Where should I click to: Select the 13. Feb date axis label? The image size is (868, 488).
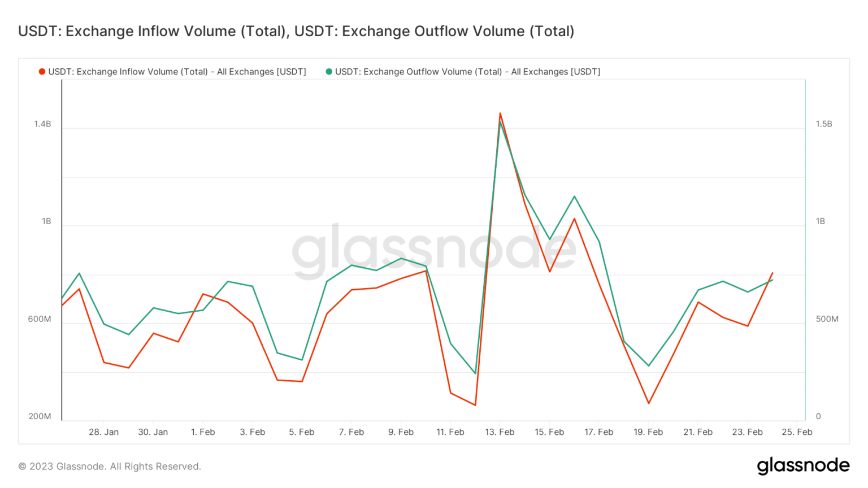[x=500, y=432]
